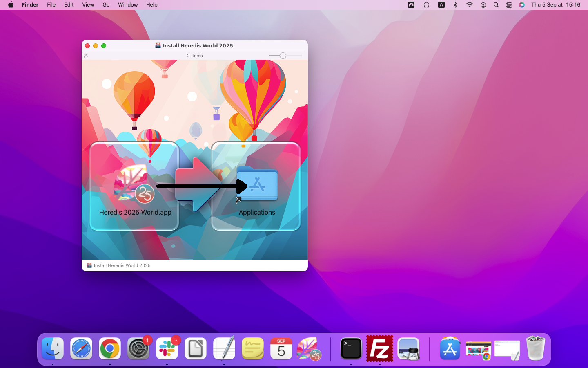Toggle the Wi-Fi status menu
This screenshot has height=368, width=588.
point(470,5)
